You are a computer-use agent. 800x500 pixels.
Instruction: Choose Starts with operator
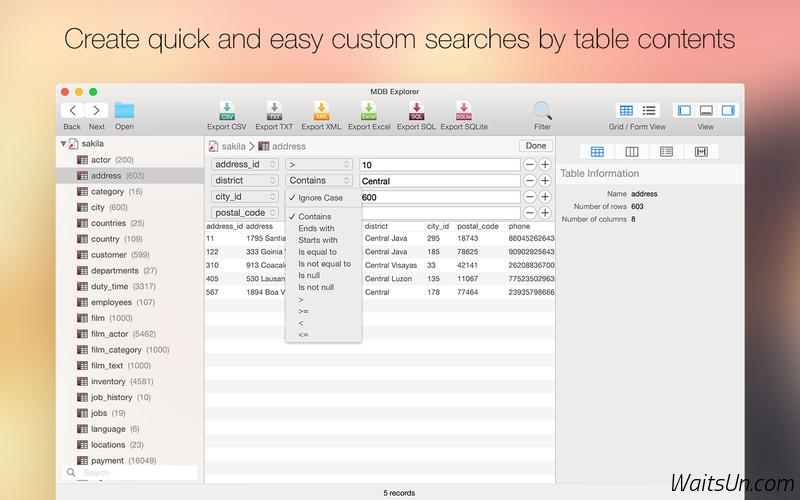click(323, 240)
